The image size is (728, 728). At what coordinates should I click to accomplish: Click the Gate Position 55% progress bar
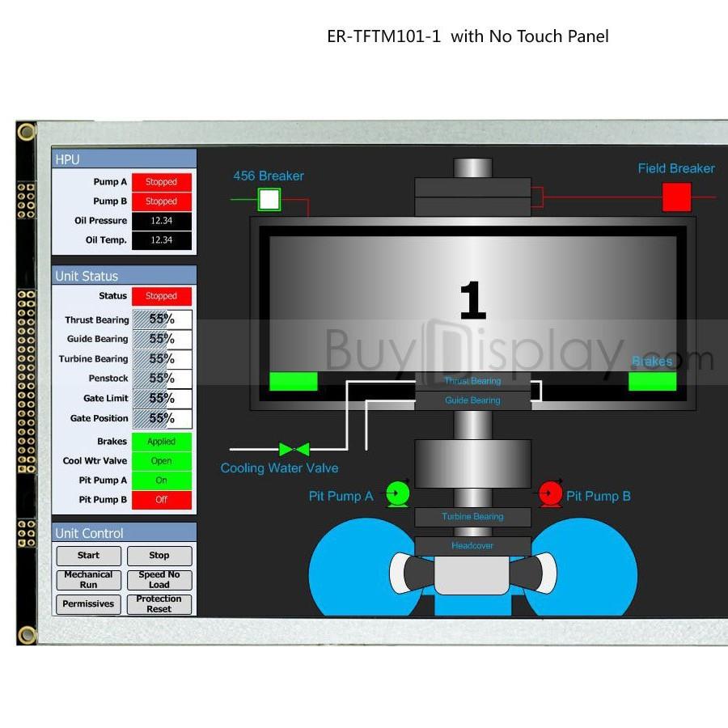(162, 419)
